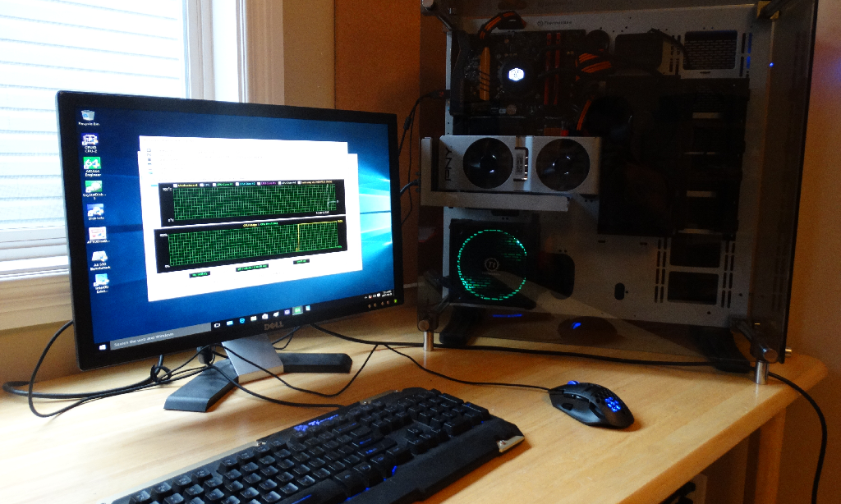Open the Task View taskbar icon

coord(217,327)
